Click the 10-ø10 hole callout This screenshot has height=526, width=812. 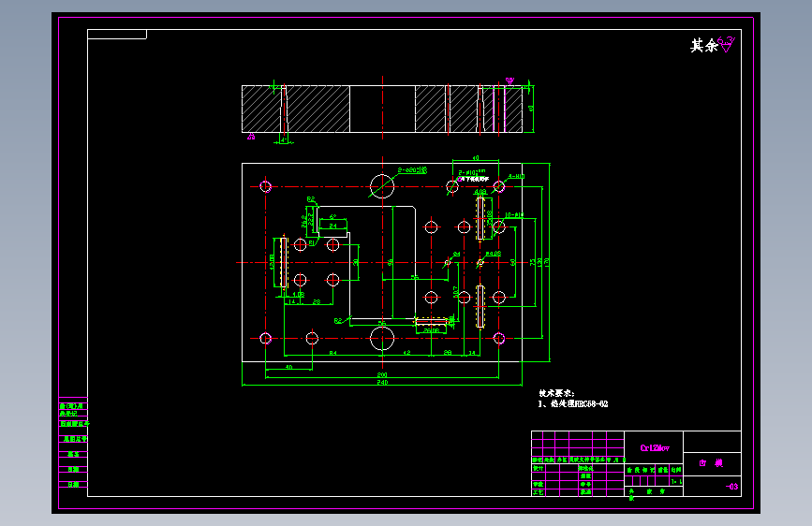tap(514, 215)
